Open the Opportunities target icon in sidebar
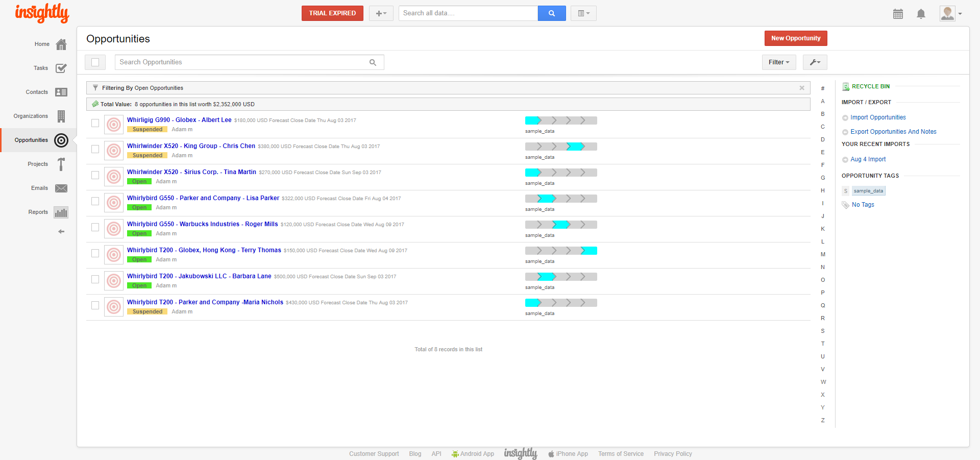Screen dimensions: 980x460 (61, 140)
